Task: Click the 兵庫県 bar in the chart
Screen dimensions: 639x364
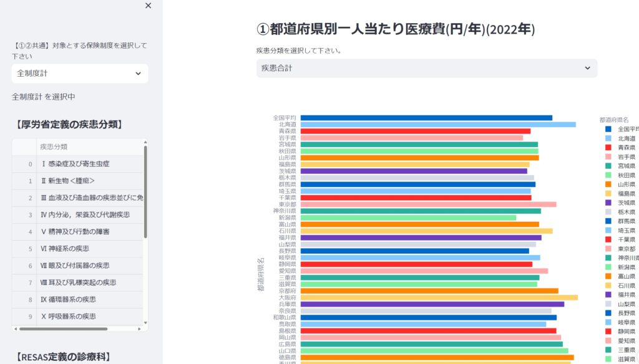Action: [x=432, y=304]
